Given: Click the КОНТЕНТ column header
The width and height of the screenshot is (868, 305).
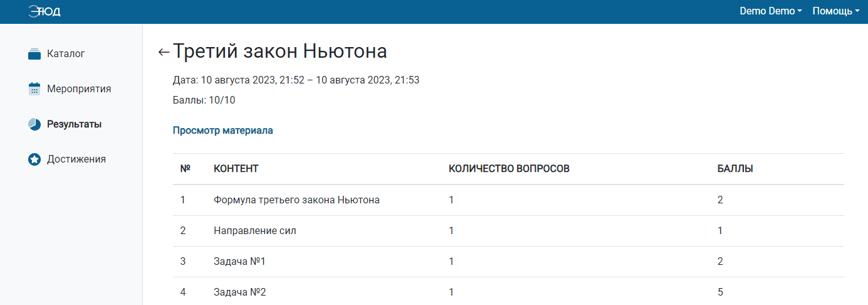Looking at the screenshot, I should tap(236, 169).
